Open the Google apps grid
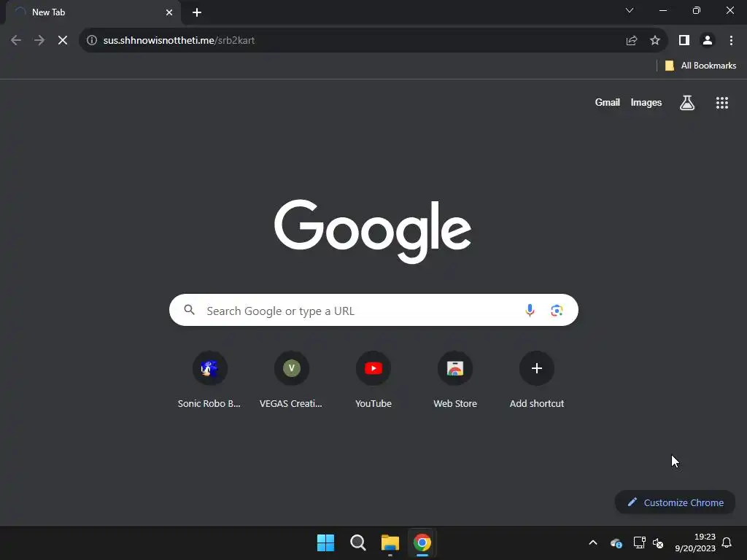 coord(722,102)
